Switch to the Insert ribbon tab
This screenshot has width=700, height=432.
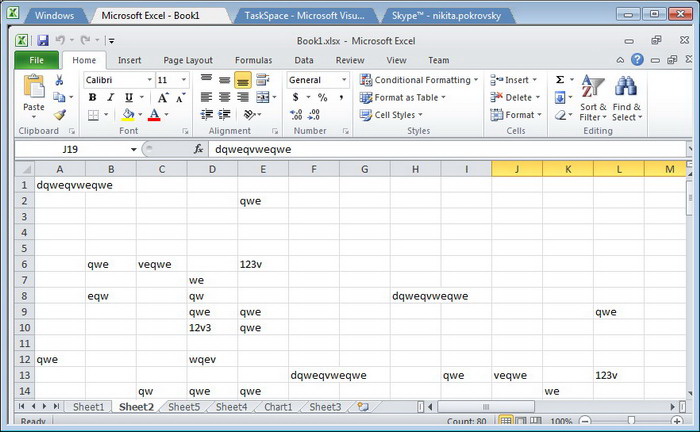129,60
